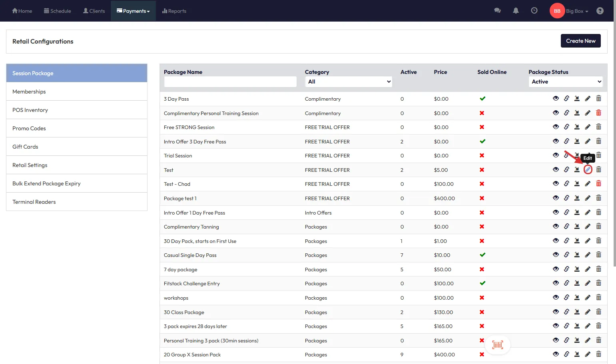
Task: Copy link icon for 3 Day Pass
Action: pos(566,99)
